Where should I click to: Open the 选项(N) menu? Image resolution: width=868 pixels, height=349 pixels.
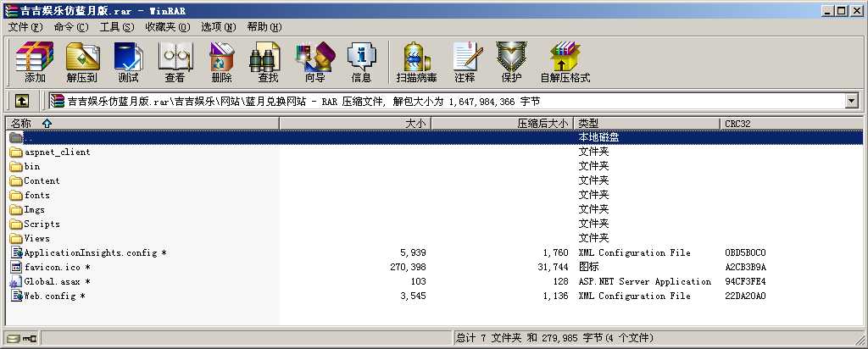pyautogui.click(x=218, y=27)
